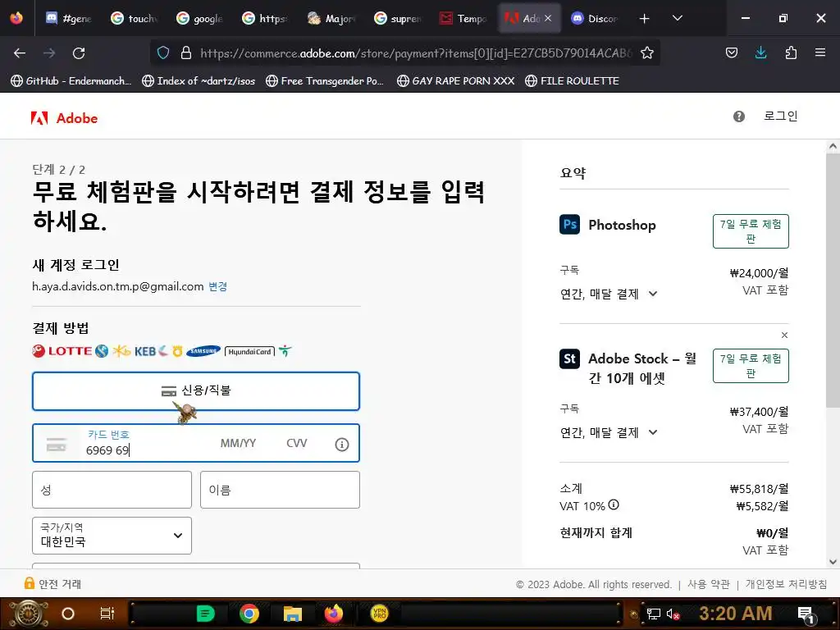Screen dimensions: 840x630
Task: Open the Pocket save icon
Action: tap(731, 52)
